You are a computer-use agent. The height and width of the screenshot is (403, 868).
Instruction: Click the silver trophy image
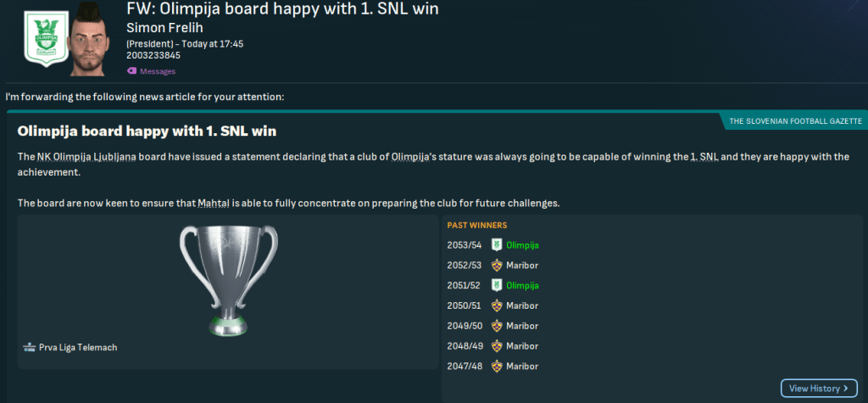point(228,281)
